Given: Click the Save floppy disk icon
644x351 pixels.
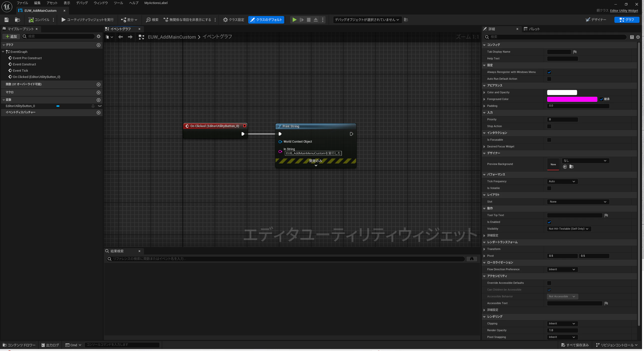Looking at the screenshot, I should [7, 20].
